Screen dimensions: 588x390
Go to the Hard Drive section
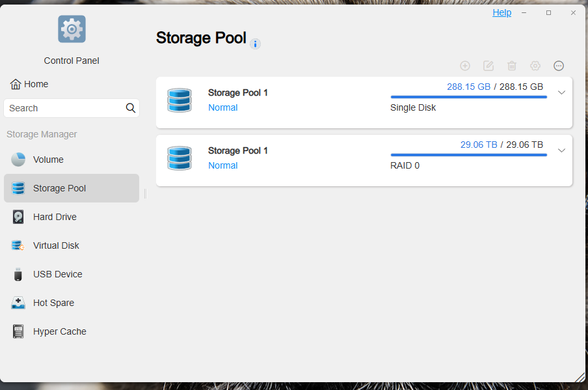(55, 217)
